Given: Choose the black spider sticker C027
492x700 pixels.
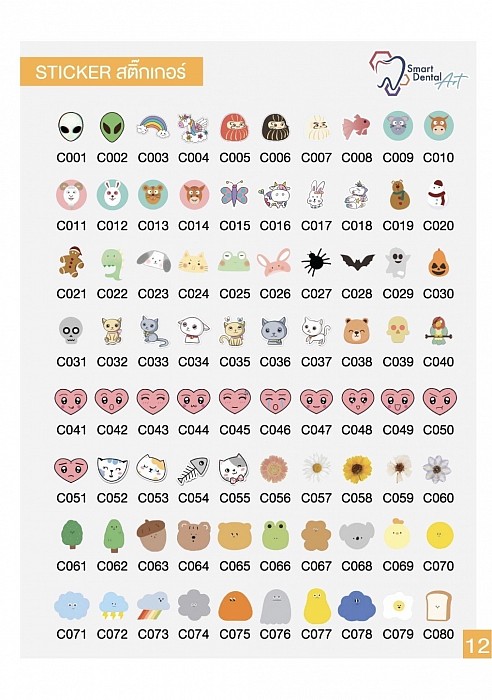Looking at the screenshot, I should tap(316, 262).
